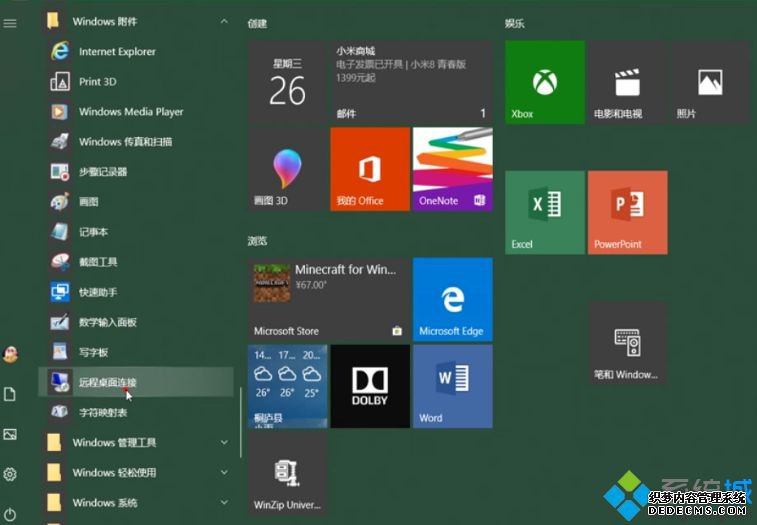Screen dimensions: 757x525
Task: Click the 创建 group heading
Action: [x=257, y=24]
